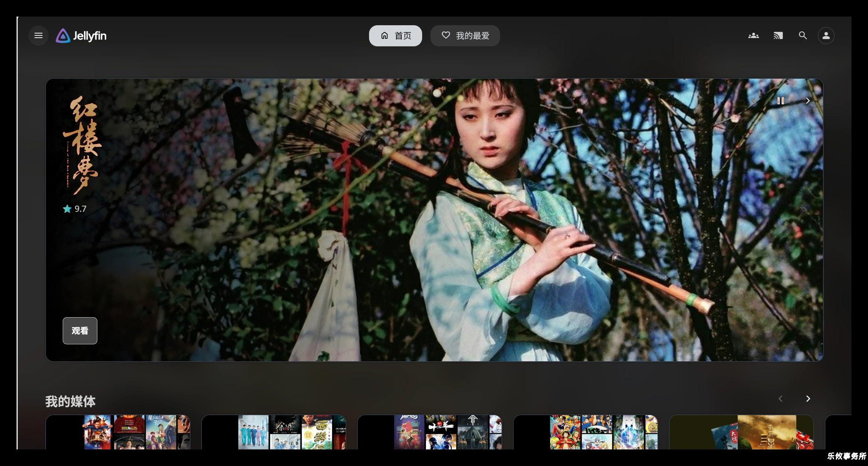Click the 红楼梦 title logo

(82, 145)
